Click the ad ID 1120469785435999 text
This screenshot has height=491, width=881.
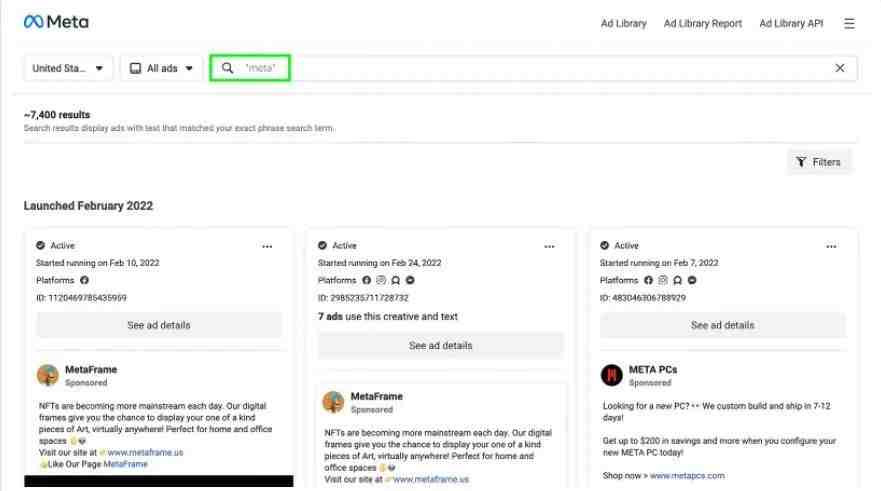[x=81, y=298]
